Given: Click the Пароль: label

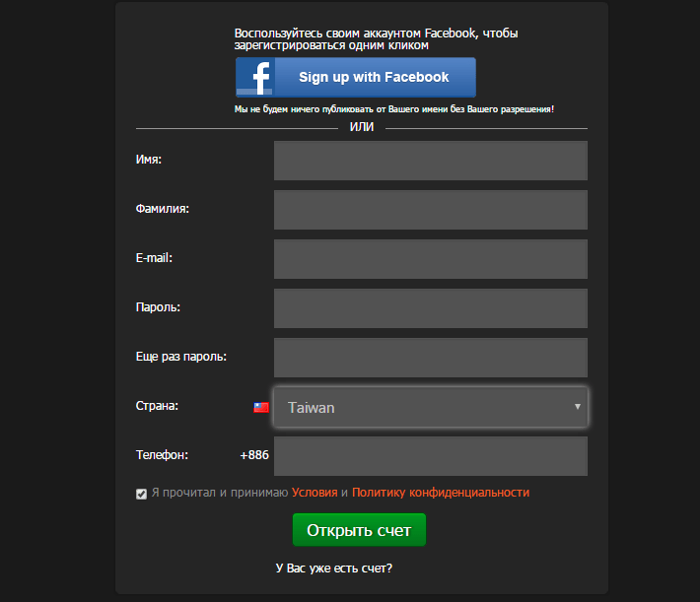Looking at the screenshot, I should coord(158,307).
